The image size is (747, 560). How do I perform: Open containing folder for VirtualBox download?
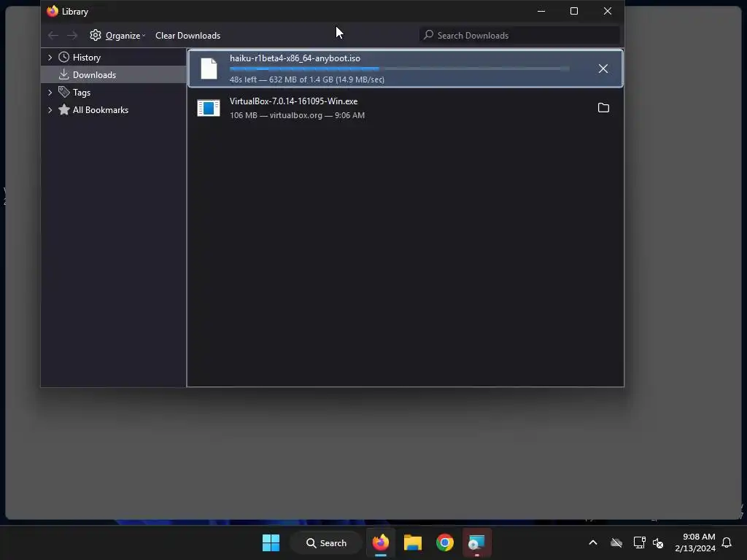pos(603,108)
